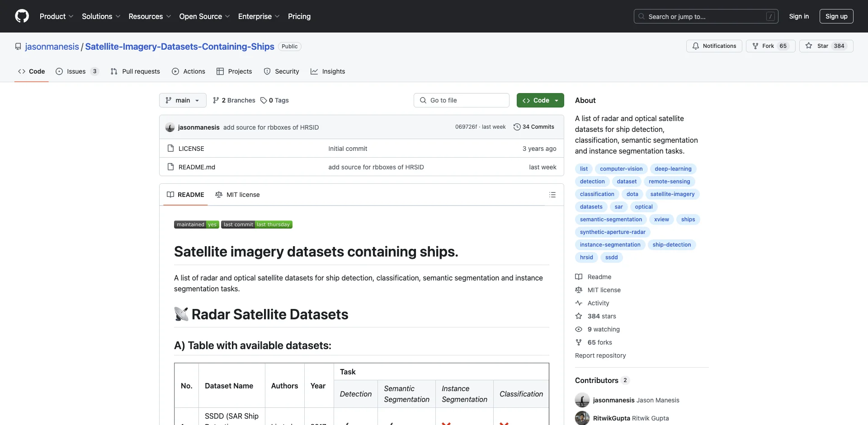Click Sign in
This screenshot has width=868, height=425.
pyautogui.click(x=799, y=16)
